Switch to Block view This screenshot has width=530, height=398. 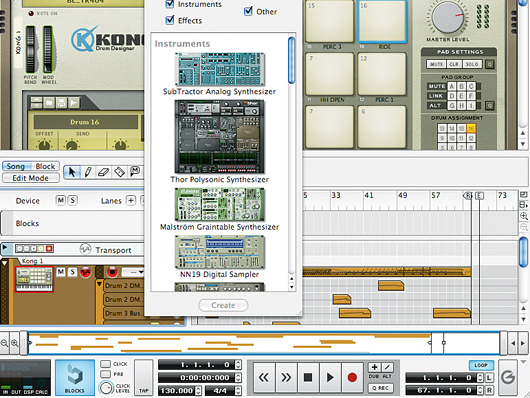coord(46,166)
